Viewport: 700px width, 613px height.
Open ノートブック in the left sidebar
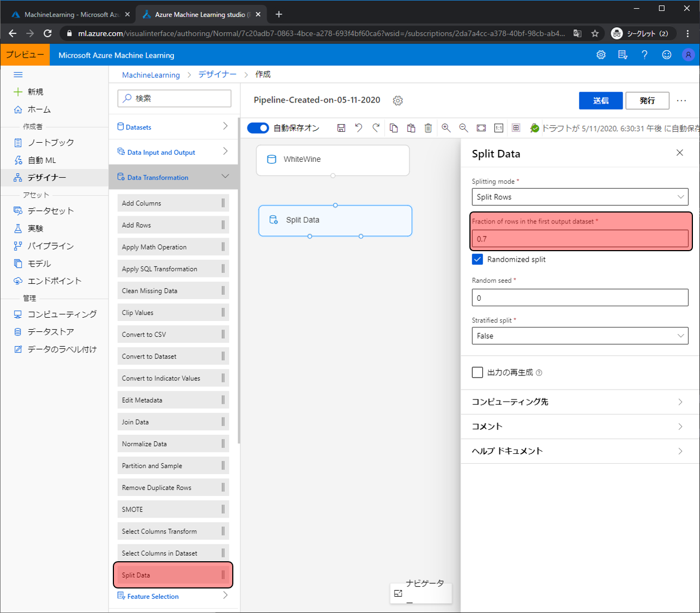(x=51, y=143)
